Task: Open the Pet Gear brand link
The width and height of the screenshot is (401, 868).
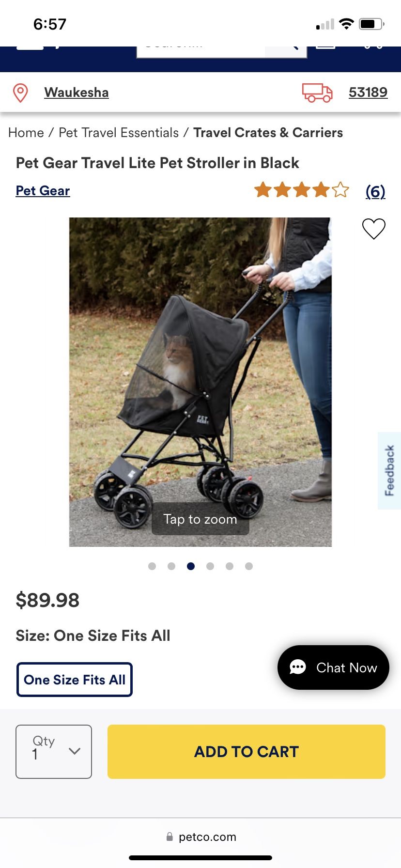Action: pos(43,191)
